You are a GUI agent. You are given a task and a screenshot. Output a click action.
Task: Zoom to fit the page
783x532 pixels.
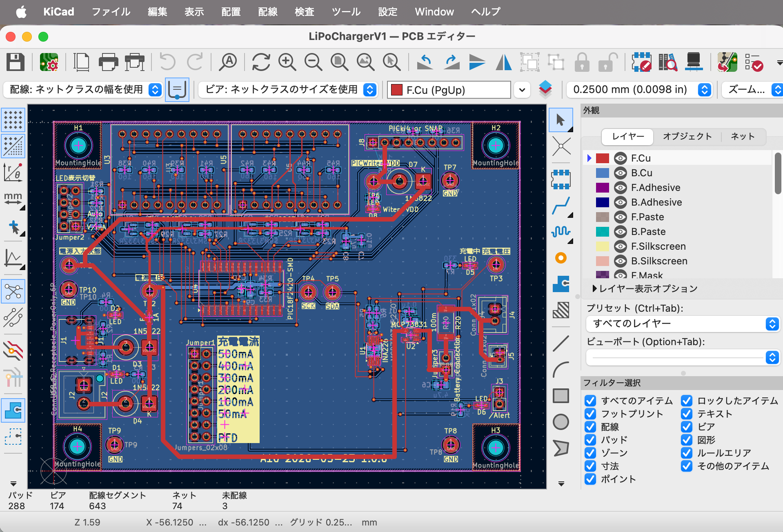(340, 62)
